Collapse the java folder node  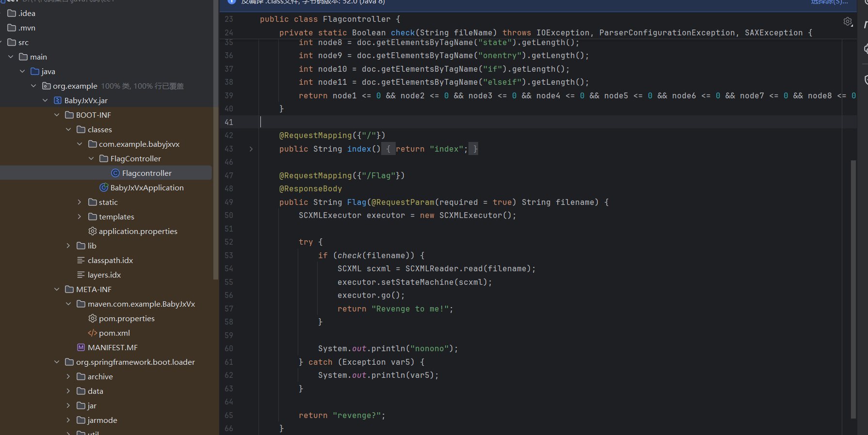tap(22, 71)
